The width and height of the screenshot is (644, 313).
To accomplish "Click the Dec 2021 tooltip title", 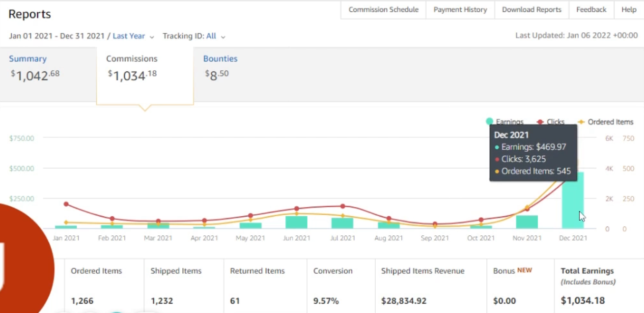I will pyautogui.click(x=511, y=135).
